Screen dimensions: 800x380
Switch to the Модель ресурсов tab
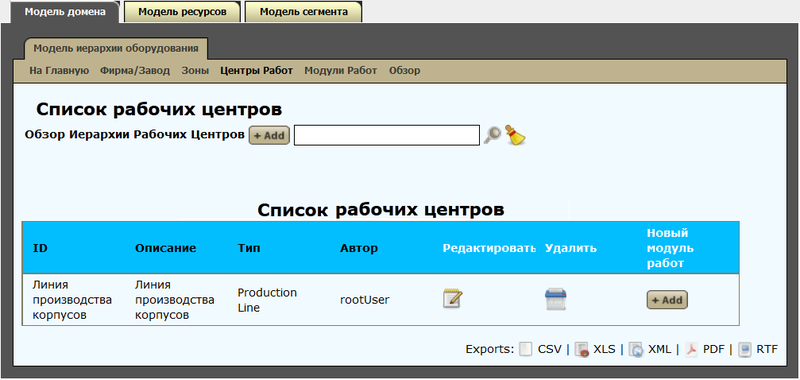182,12
